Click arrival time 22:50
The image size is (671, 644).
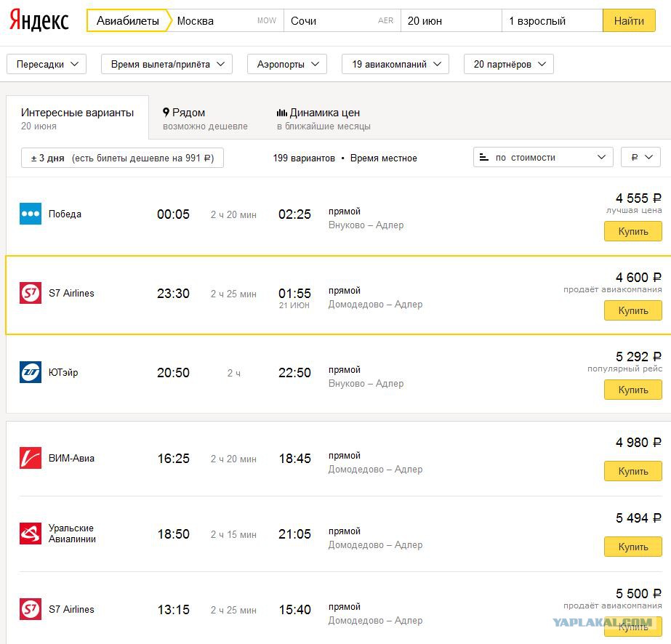click(x=295, y=373)
